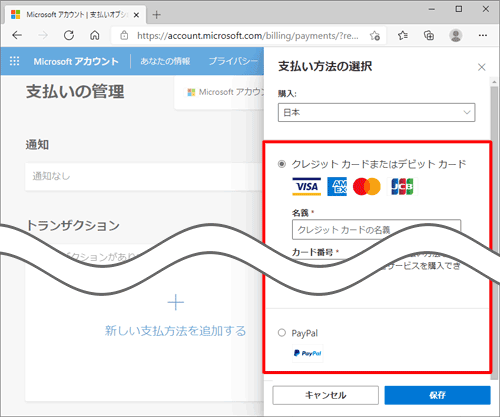Screen dimensions: 500x417
Task: View site info via lock icon
Action: (x=124, y=35)
